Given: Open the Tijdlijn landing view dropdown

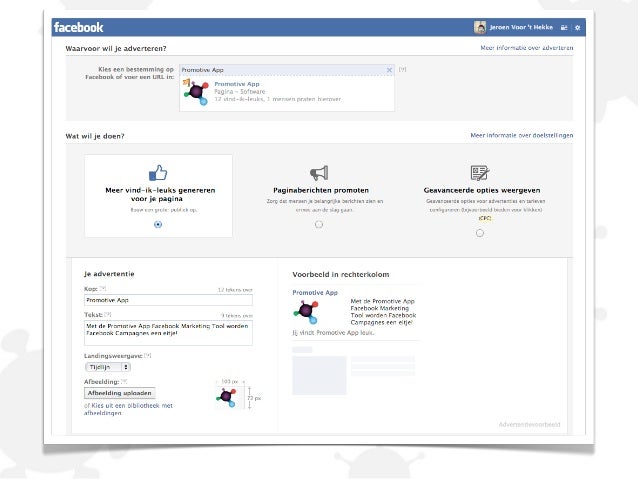Looking at the screenshot, I should (x=108, y=367).
